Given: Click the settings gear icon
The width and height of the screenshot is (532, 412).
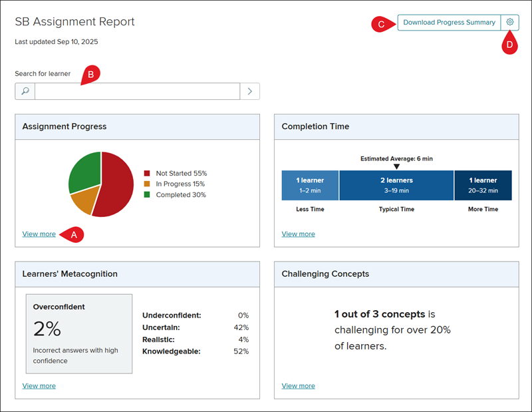Looking at the screenshot, I should [x=510, y=22].
